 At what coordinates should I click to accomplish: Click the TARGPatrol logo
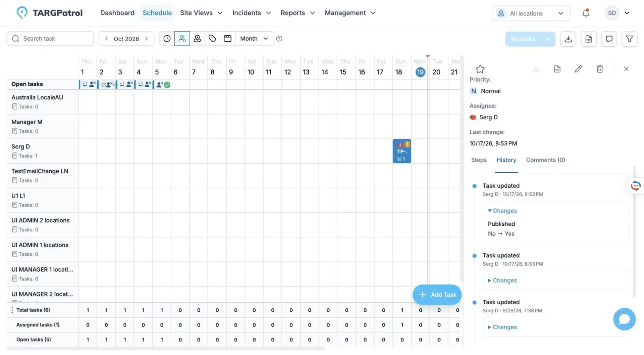[49, 13]
